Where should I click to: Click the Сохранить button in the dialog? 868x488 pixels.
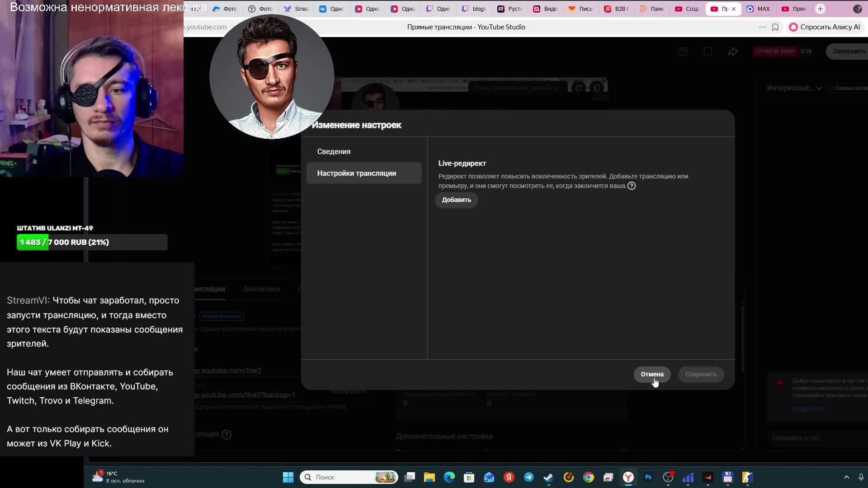pos(701,374)
